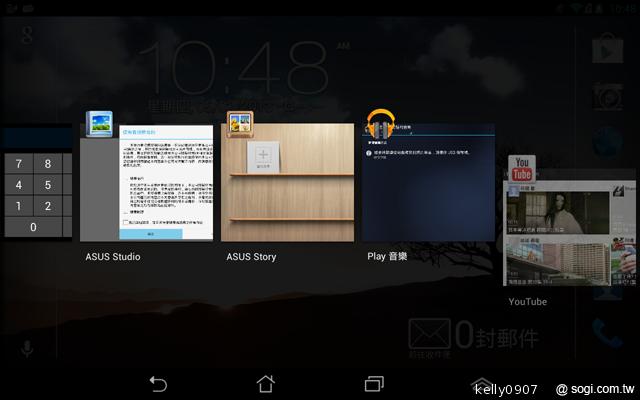Tap the dimmed 10:48 clock widget
The image size is (640, 400).
(x=235, y=68)
